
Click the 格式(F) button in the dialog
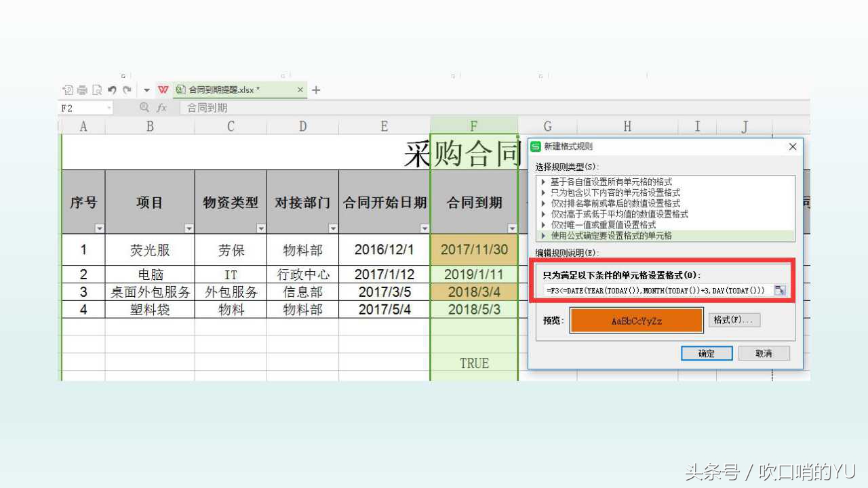(x=734, y=320)
